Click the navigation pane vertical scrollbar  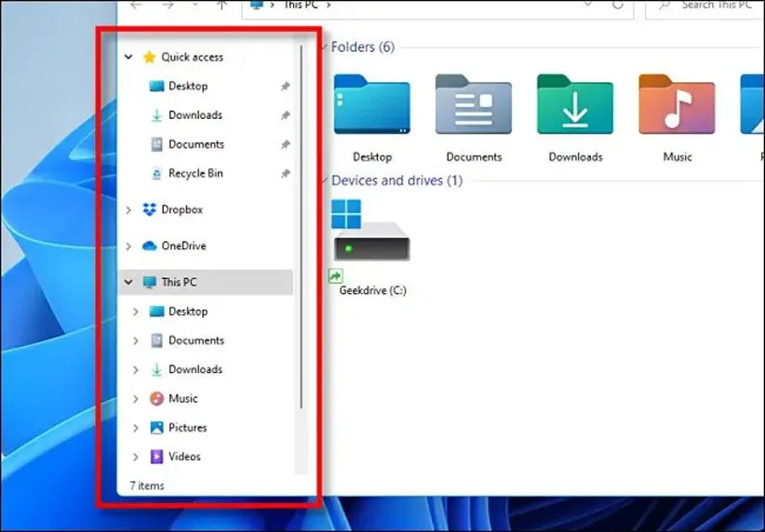point(301,223)
